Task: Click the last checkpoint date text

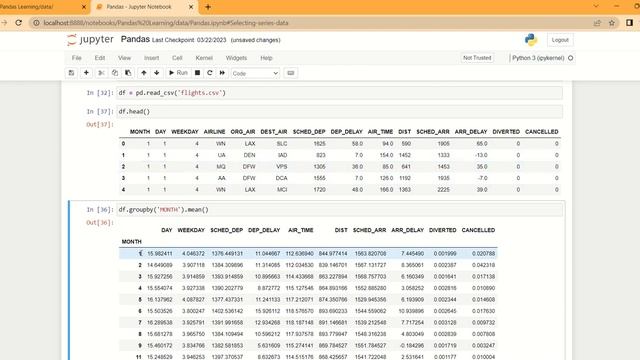Action: tap(211, 40)
